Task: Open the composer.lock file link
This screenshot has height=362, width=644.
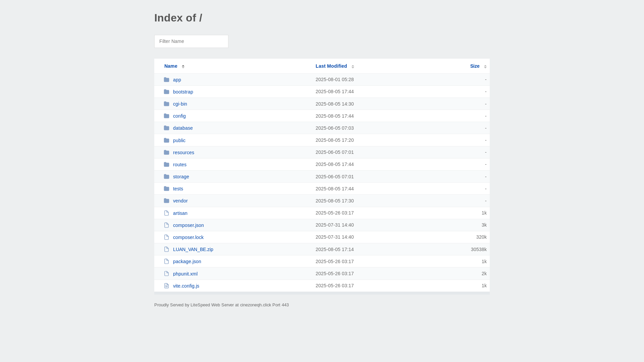Action: coord(188,237)
